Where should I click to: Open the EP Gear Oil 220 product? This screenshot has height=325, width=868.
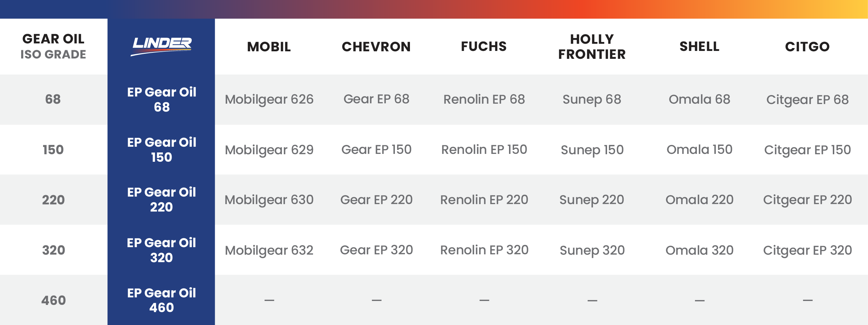point(162,199)
